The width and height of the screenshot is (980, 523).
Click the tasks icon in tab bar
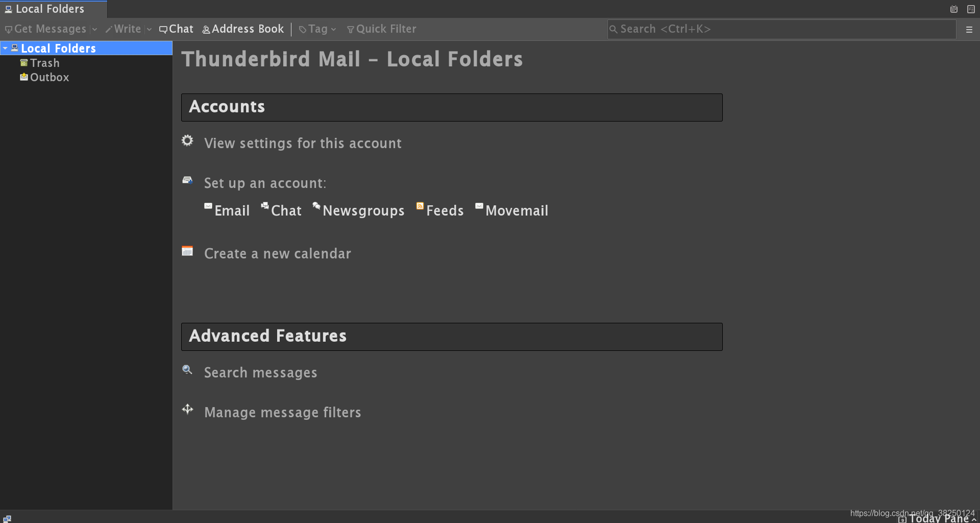click(971, 9)
